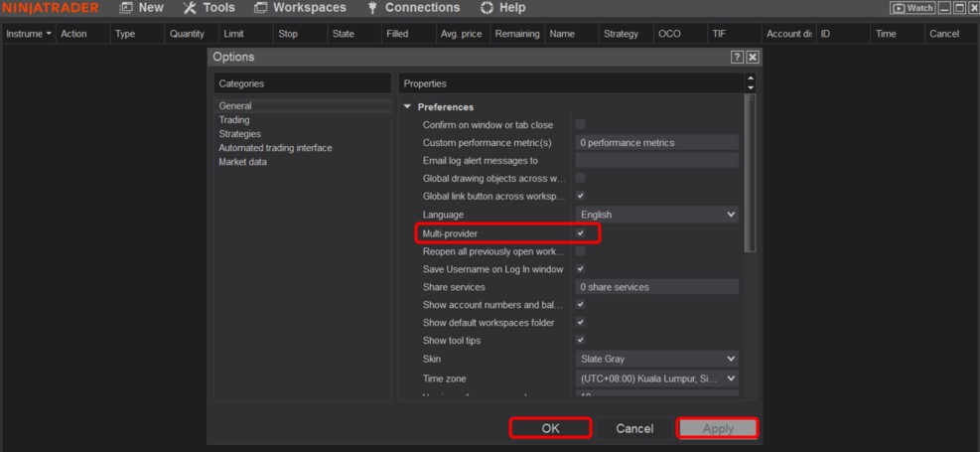980x452 pixels.
Task: Maximize the NinjaTrader main window
Action: point(959,8)
